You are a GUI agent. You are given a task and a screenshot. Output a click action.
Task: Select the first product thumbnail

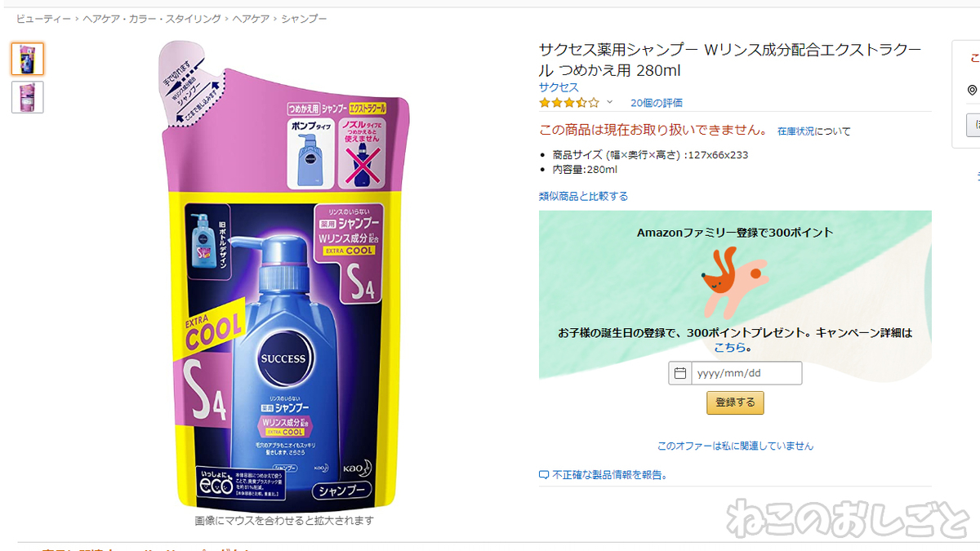(28, 59)
